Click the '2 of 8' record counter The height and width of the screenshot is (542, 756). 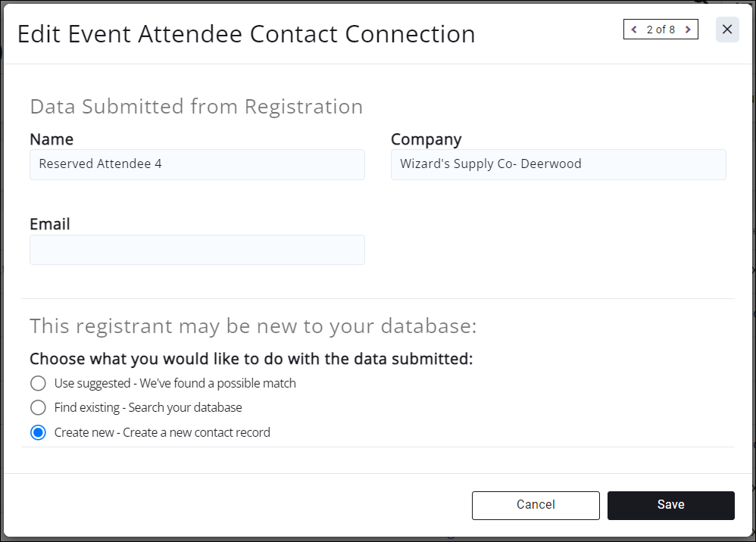point(661,30)
